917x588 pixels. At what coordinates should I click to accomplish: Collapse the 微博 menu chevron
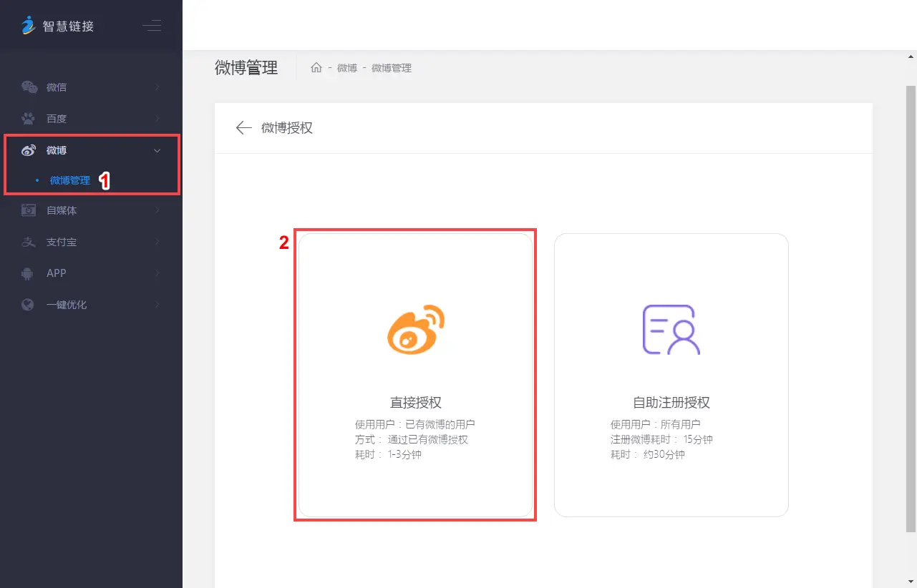(x=157, y=150)
